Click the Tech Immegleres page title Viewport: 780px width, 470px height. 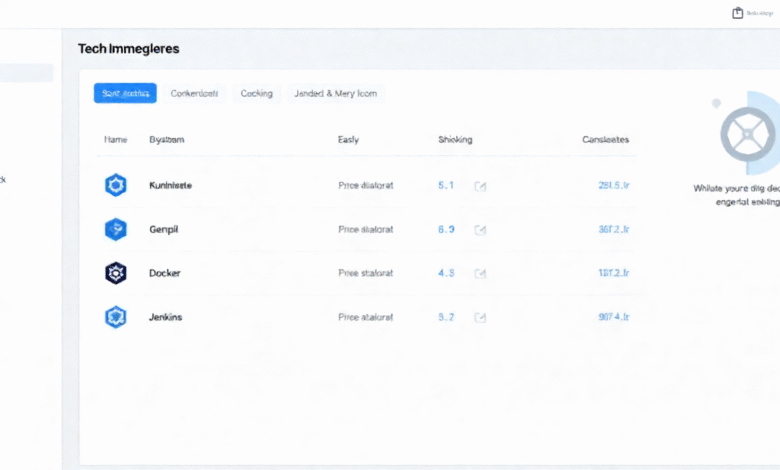tap(128, 49)
